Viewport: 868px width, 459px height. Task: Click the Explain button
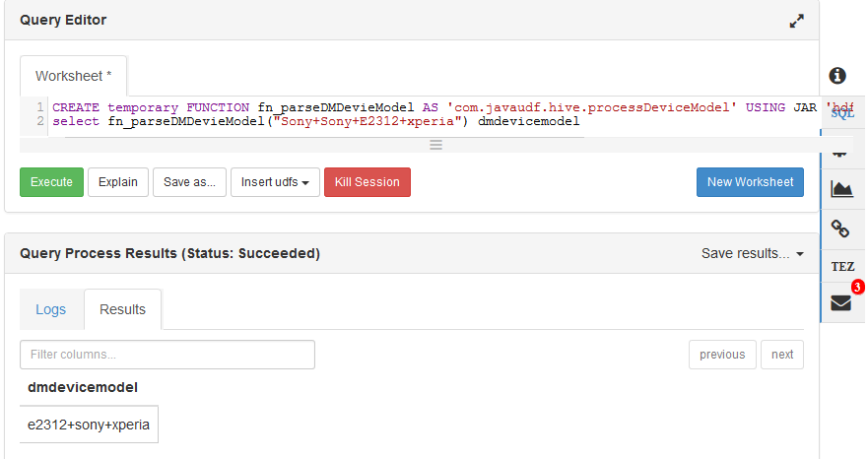pyautogui.click(x=118, y=182)
